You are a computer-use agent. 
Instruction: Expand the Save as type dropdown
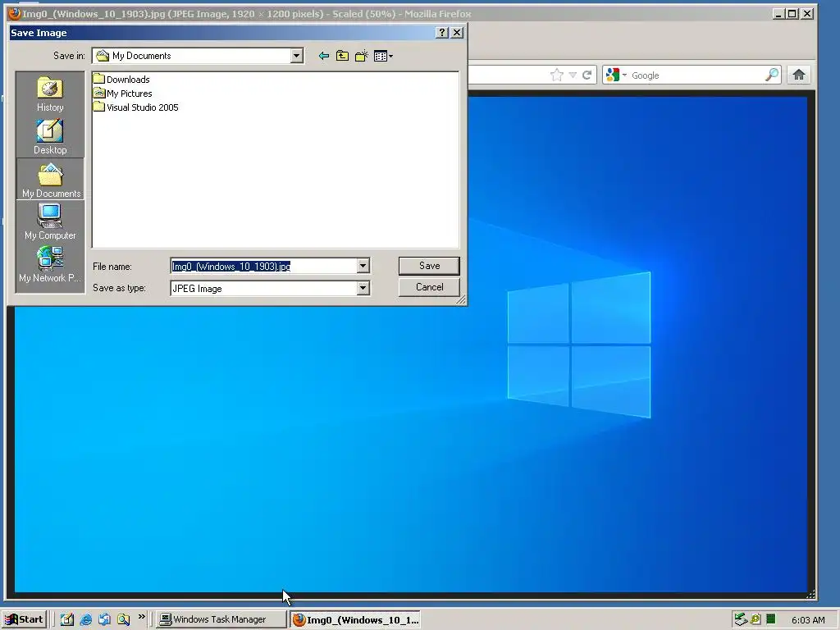point(363,288)
